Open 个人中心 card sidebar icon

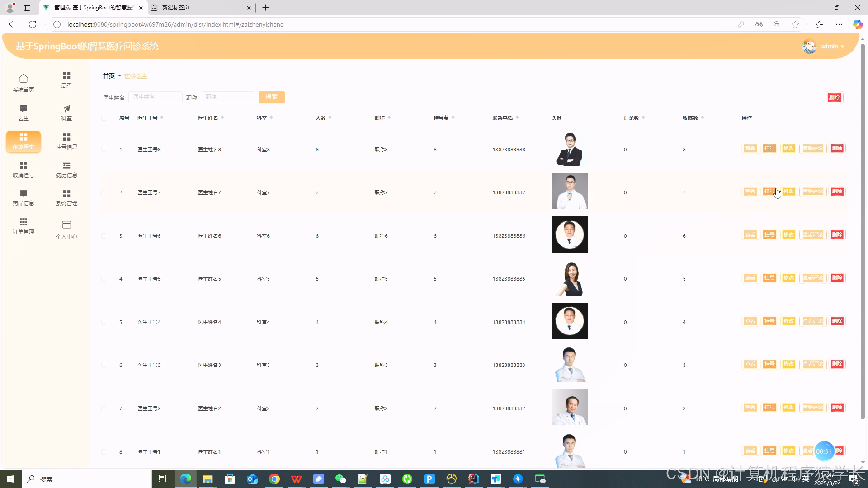click(x=66, y=225)
